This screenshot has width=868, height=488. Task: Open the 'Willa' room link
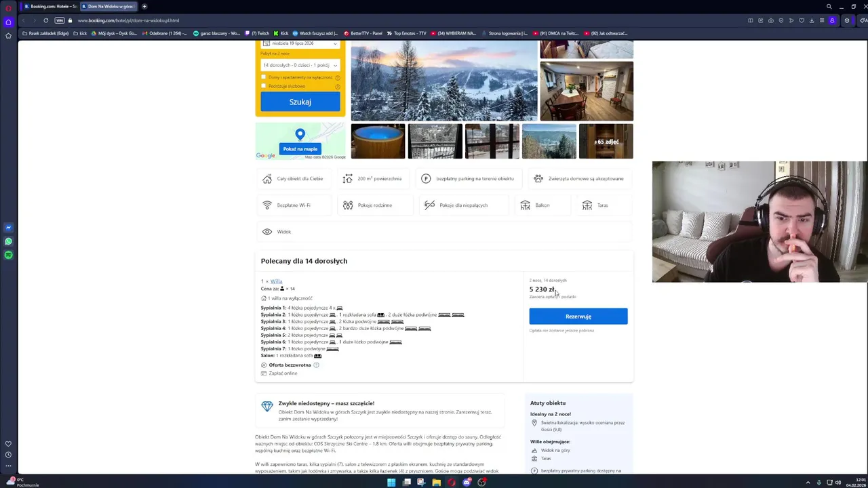pos(276,281)
